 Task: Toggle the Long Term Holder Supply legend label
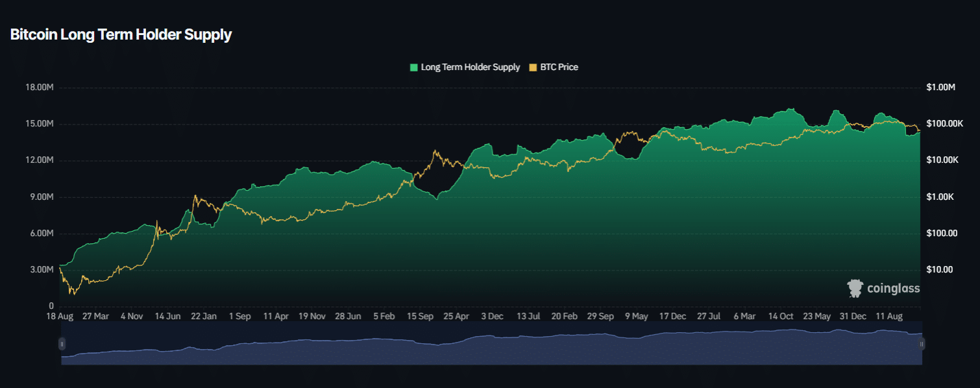[x=470, y=67]
